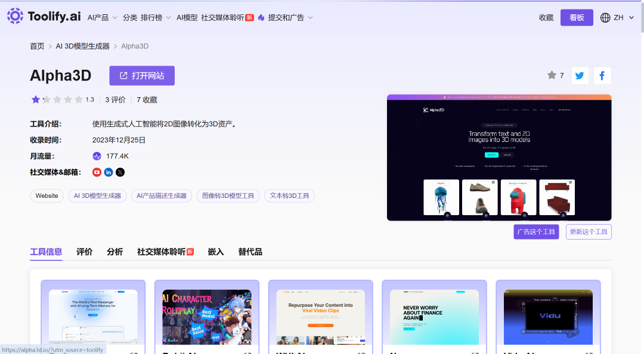Open the AI Character Roleplay card thumbnail
644x354 pixels.
click(206, 317)
